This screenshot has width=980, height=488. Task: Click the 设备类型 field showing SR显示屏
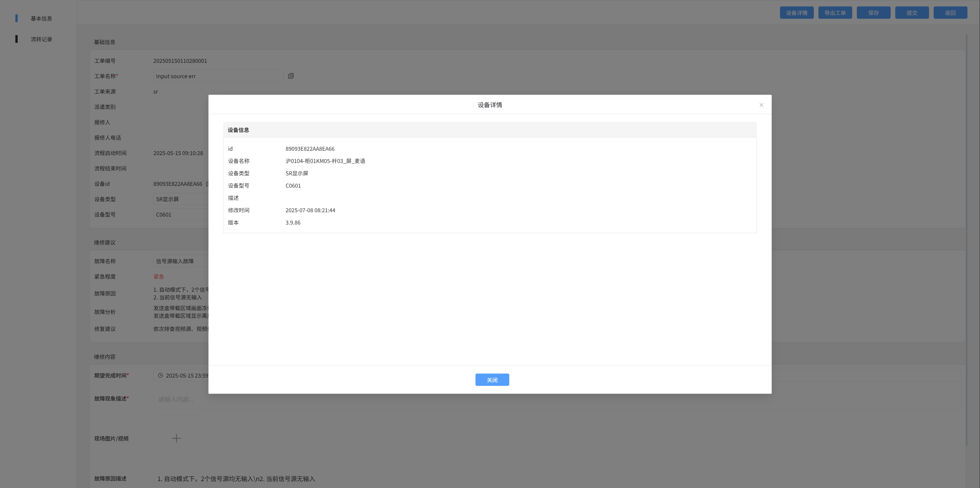(181, 199)
